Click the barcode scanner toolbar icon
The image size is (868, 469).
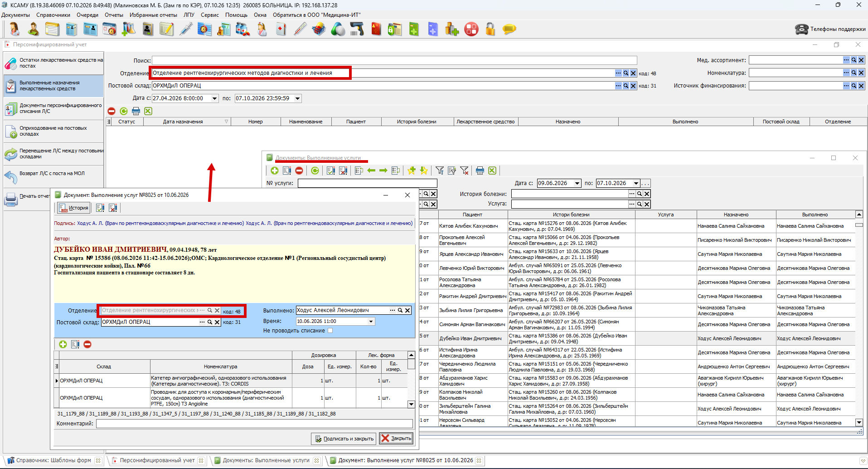tap(357, 29)
